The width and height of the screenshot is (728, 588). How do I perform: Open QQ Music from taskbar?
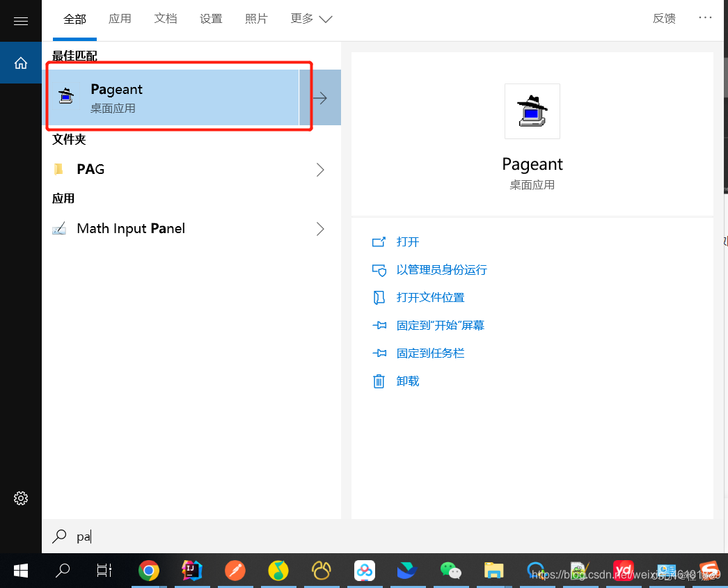[278, 571]
